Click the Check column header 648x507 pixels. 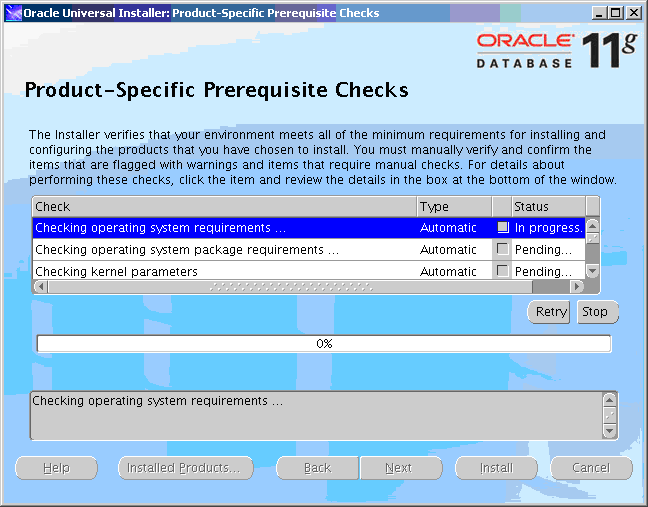[224, 206]
